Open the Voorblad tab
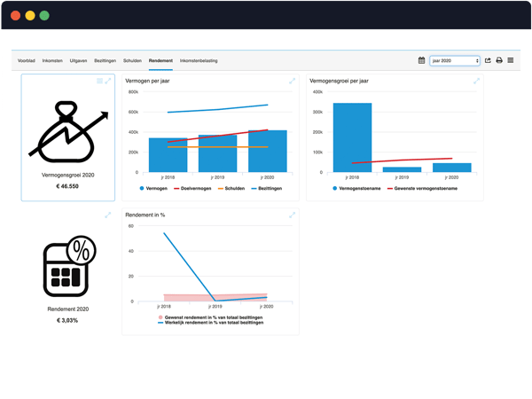Screen dimensions: 532x399 coord(26,60)
